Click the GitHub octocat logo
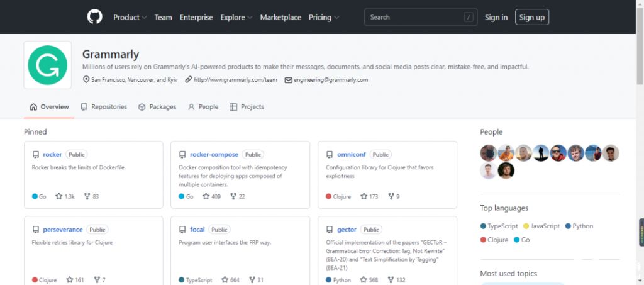 94,17
